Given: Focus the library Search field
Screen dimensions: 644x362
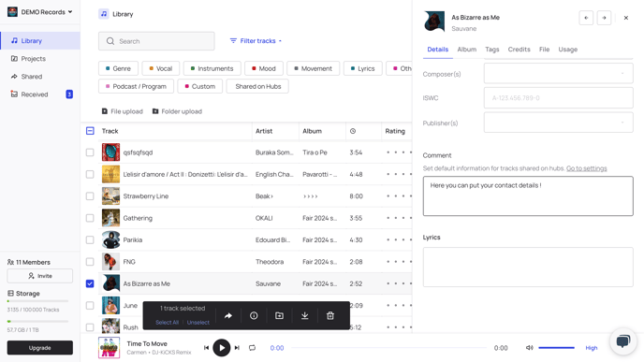Looking at the screenshot, I should pyautogui.click(x=156, y=41).
